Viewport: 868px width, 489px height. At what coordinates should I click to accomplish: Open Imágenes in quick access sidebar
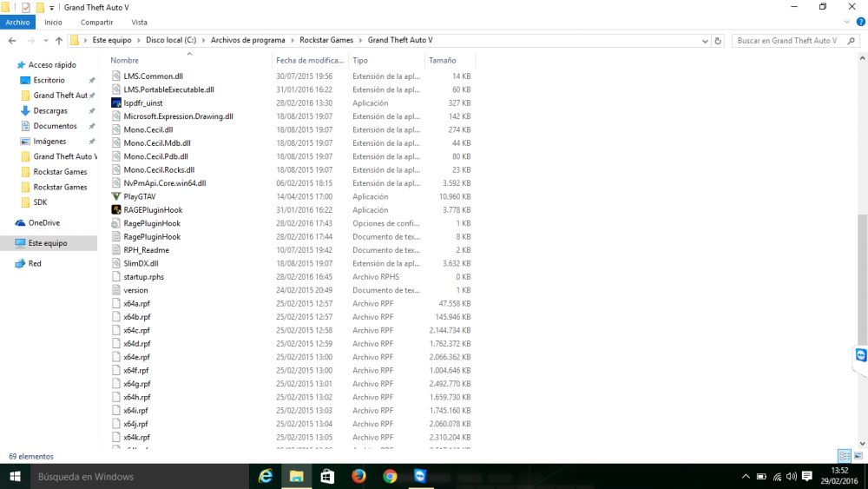[x=49, y=142]
